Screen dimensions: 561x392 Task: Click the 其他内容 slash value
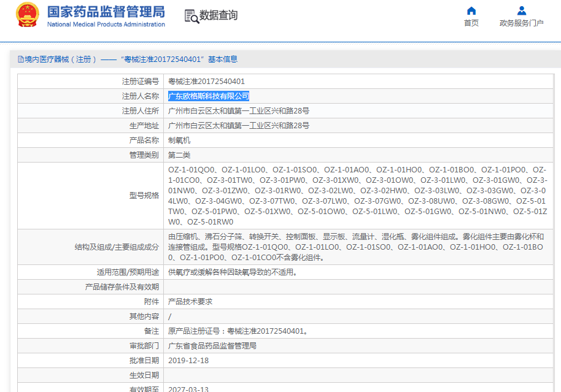pos(169,317)
